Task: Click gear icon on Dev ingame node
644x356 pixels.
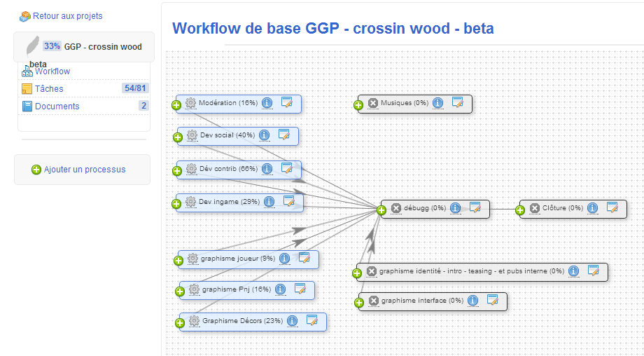Action: (x=190, y=201)
